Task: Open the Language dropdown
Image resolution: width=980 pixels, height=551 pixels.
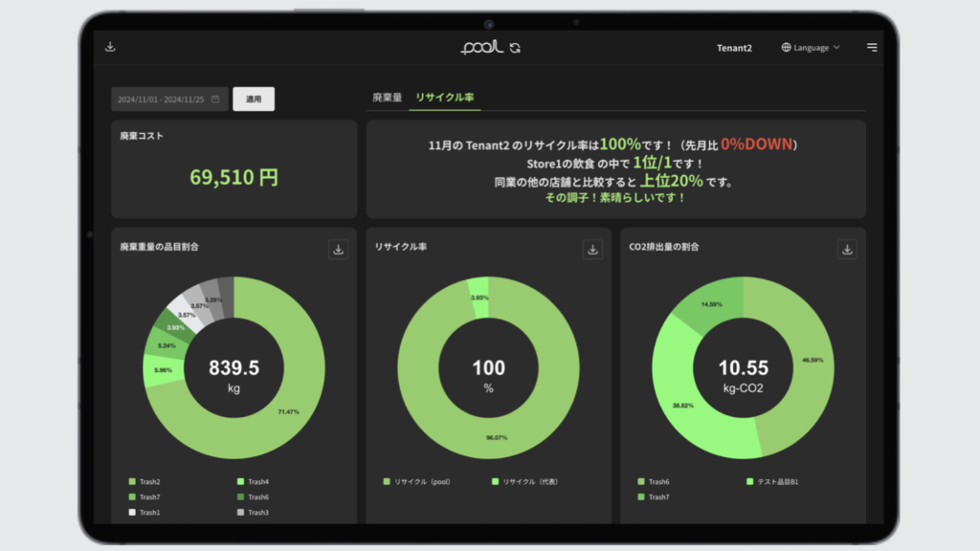Action: [x=811, y=47]
